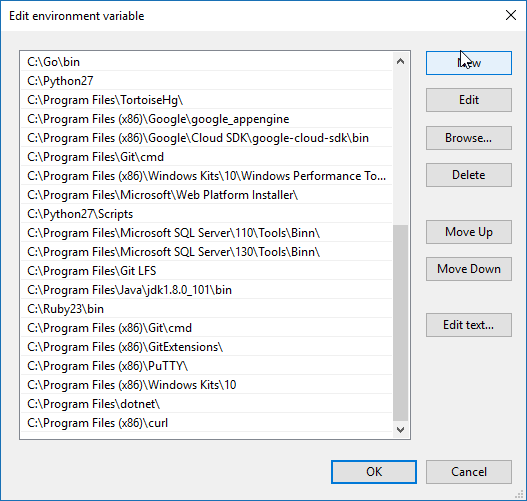Select the Program Files (x86)\curl entry
527x501 pixels.
pos(207,423)
